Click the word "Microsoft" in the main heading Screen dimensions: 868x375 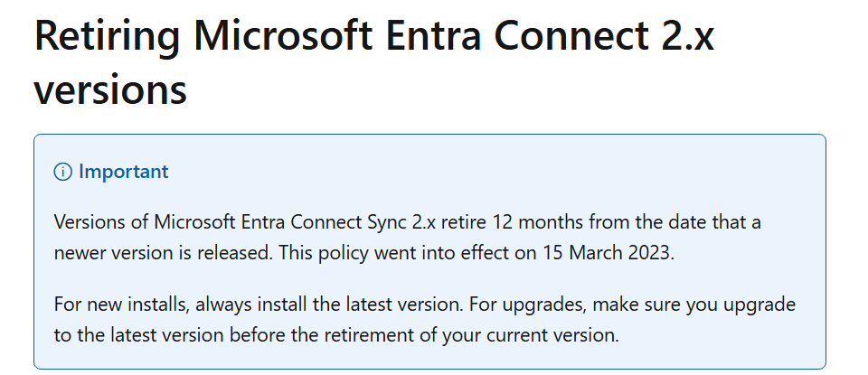(x=283, y=35)
